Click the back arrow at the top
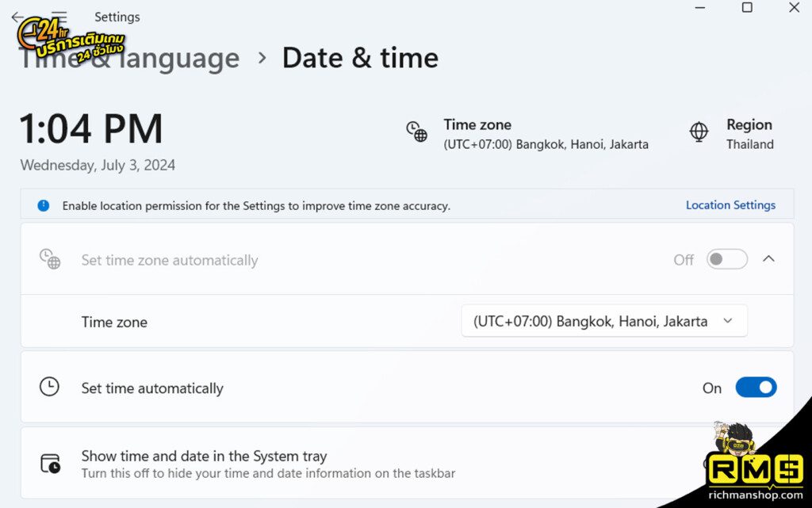This screenshot has width=812, height=508. pos(17,17)
